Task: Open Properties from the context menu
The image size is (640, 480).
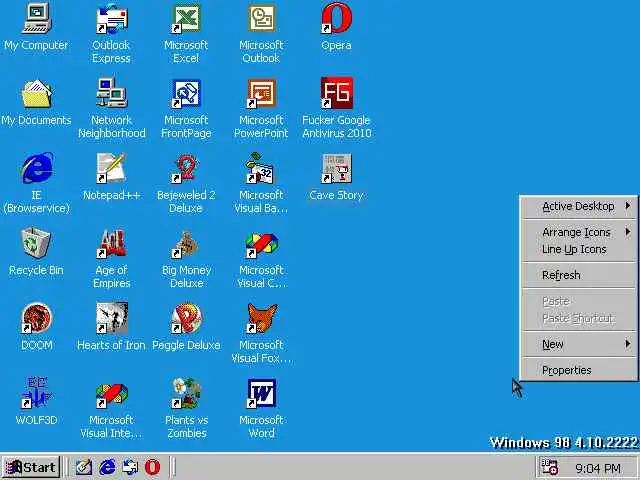Action: click(x=580, y=370)
